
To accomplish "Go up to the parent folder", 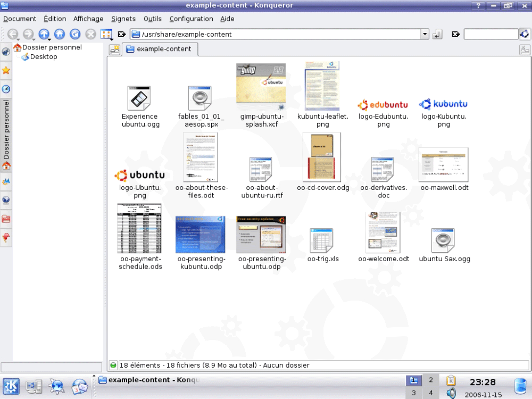I will tap(44, 34).
